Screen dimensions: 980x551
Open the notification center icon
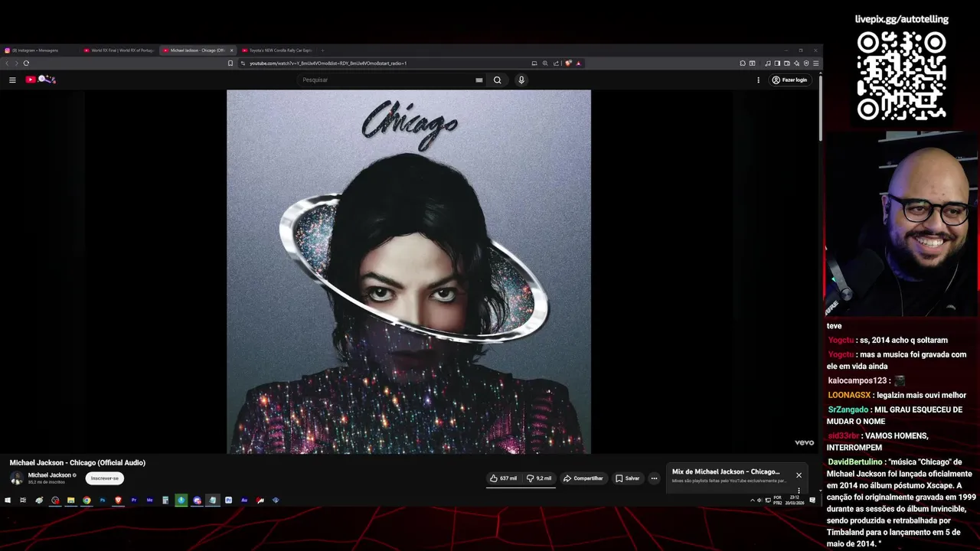[812, 500]
